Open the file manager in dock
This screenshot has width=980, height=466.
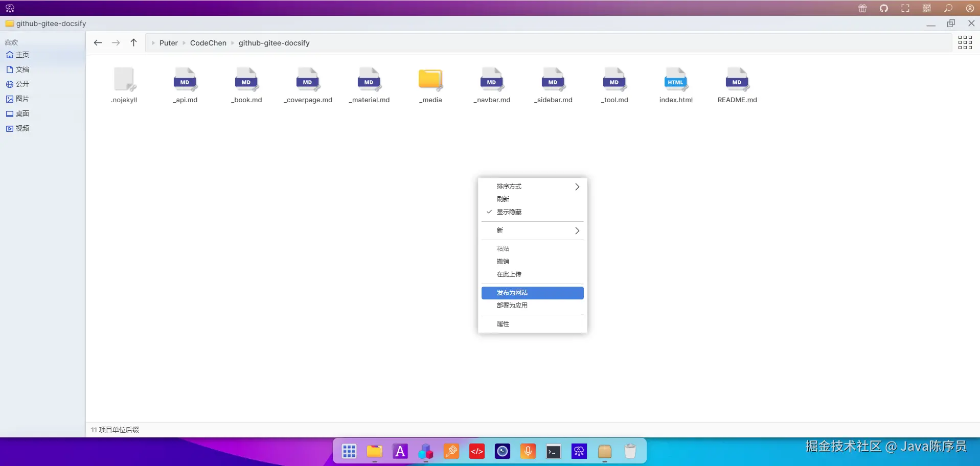pyautogui.click(x=375, y=451)
